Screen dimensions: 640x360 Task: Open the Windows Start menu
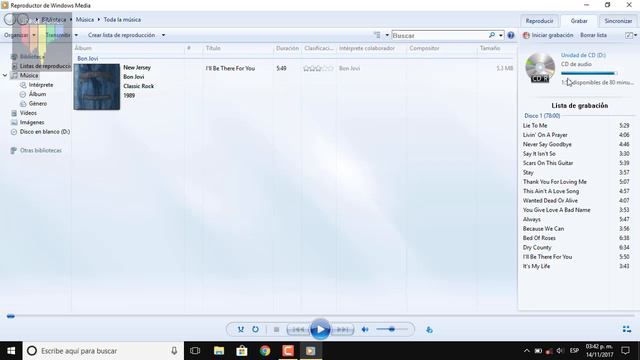[x=11, y=351]
